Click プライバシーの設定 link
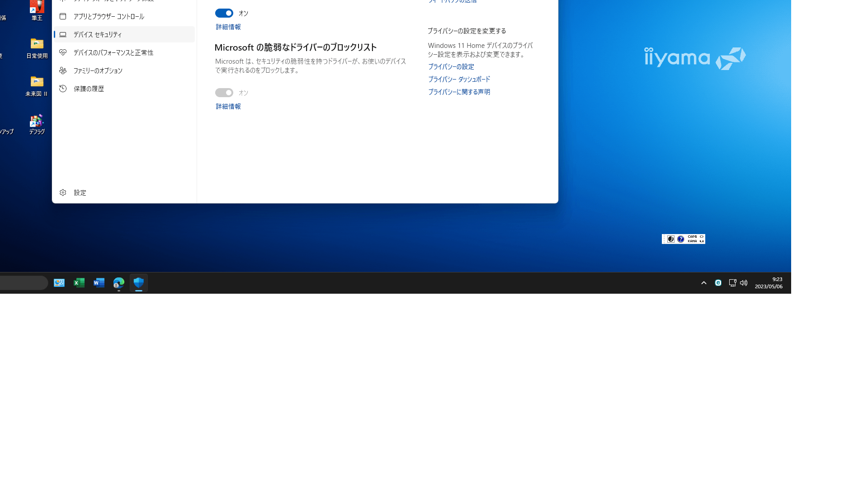 (x=451, y=66)
